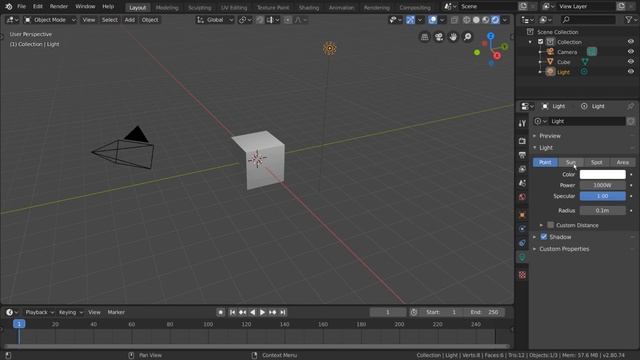Viewport: 640px width, 360px height.
Task: Collapse the Collection tree in outliner
Action: (x=530, y=42)
